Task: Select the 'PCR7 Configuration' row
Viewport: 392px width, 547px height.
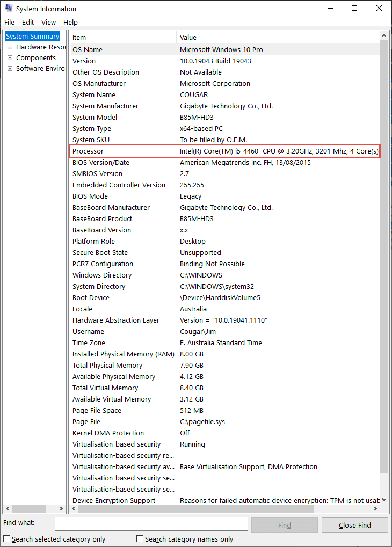Action: click(x=224, y=264)
